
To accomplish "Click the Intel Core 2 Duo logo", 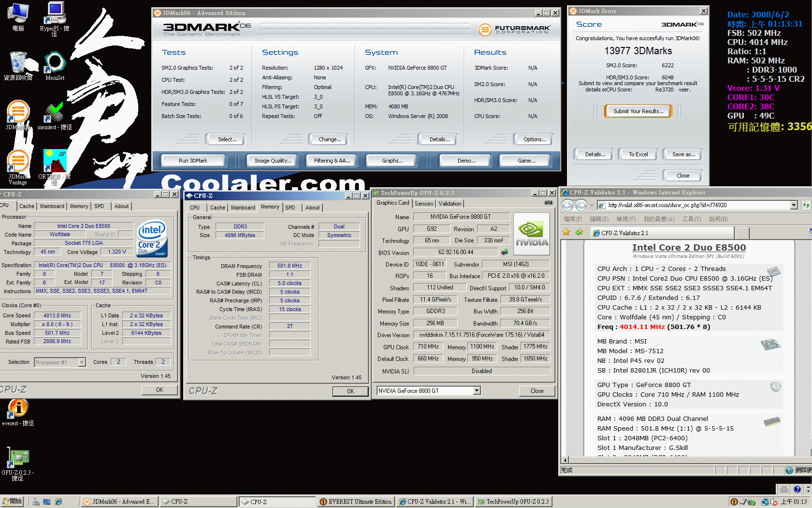I will tap(152, 238).
